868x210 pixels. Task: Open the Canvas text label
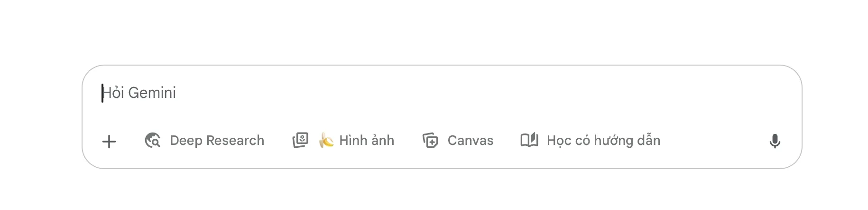(470, 141)
